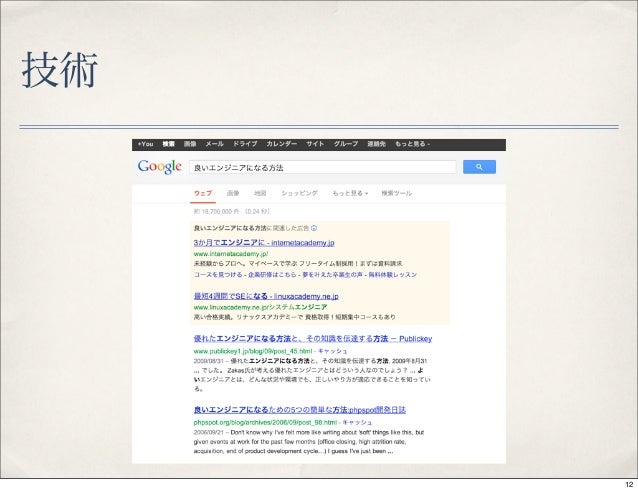Focus the search box with 良いエンジニアになる方法
638x491 pixels.
322,167
